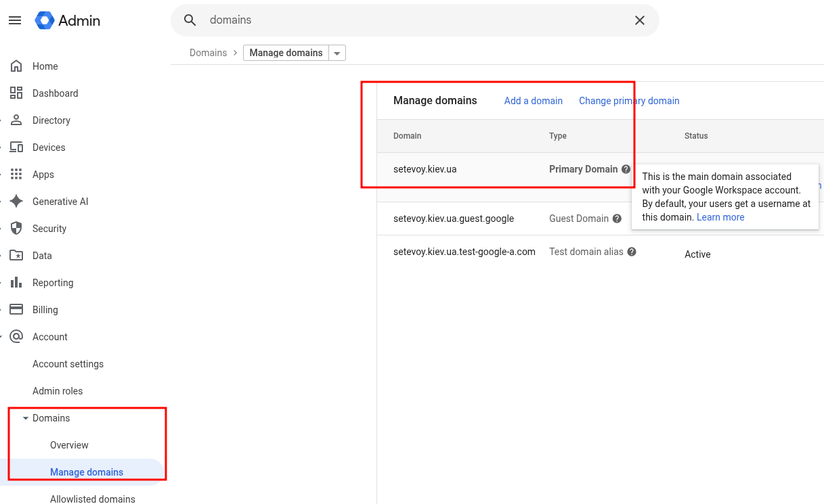Click the Generative AI sparkle icon
Image resolution: width=824 pixels, height=504 pixels.
tap(16, 202)
